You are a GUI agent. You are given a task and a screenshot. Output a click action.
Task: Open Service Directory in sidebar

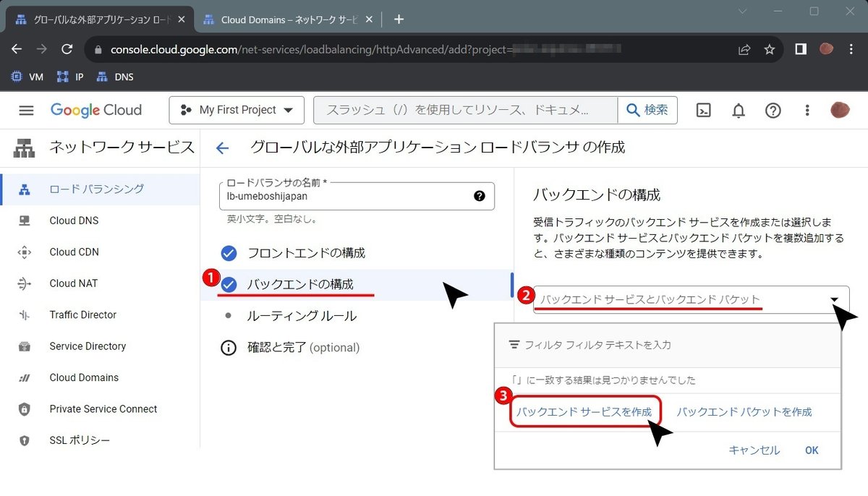pos(100,346)
